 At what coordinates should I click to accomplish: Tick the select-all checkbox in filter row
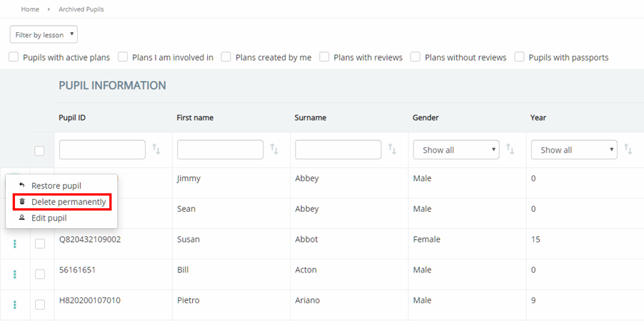coord(39,151)
